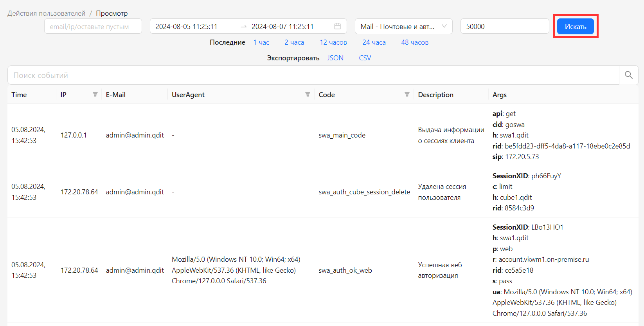Viewport: 644px width, 326px height.
Task: Export results as JSON
Action: tap(335, 58)
